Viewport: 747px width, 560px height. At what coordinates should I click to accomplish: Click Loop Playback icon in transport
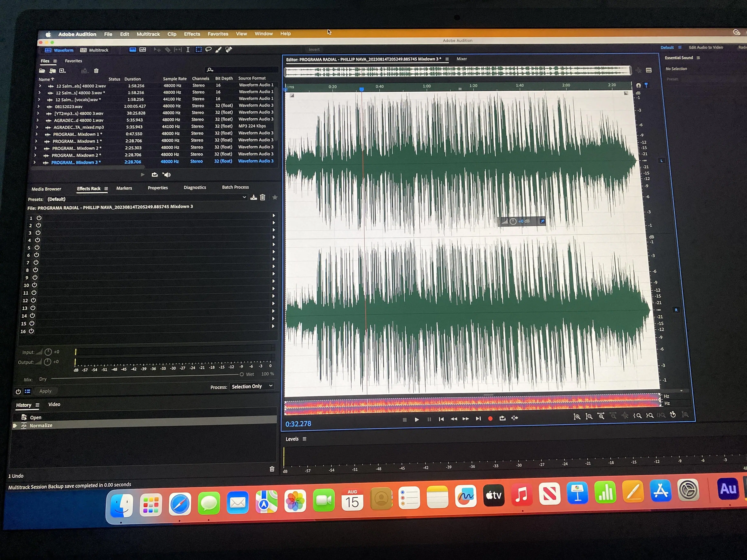(x=502, y=418)
